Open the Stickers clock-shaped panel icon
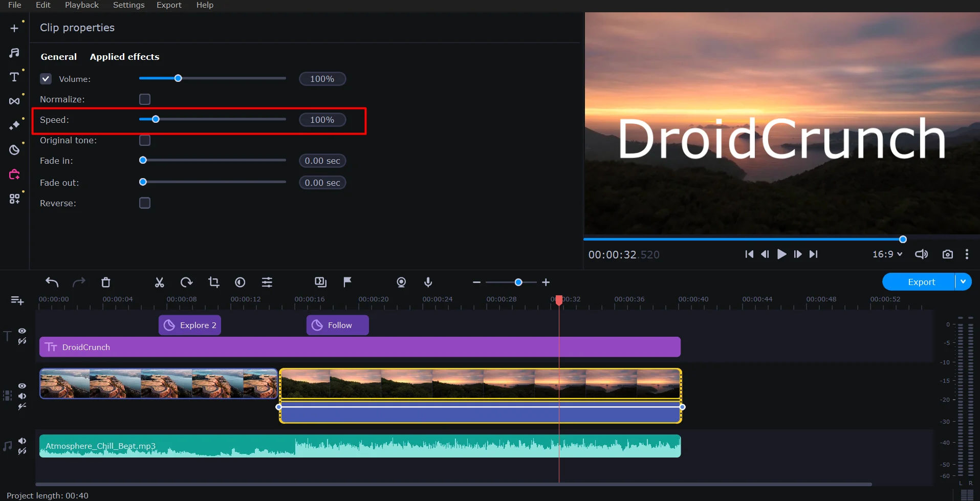This screenshot has height=501, width=980. (x=14, y=149)
